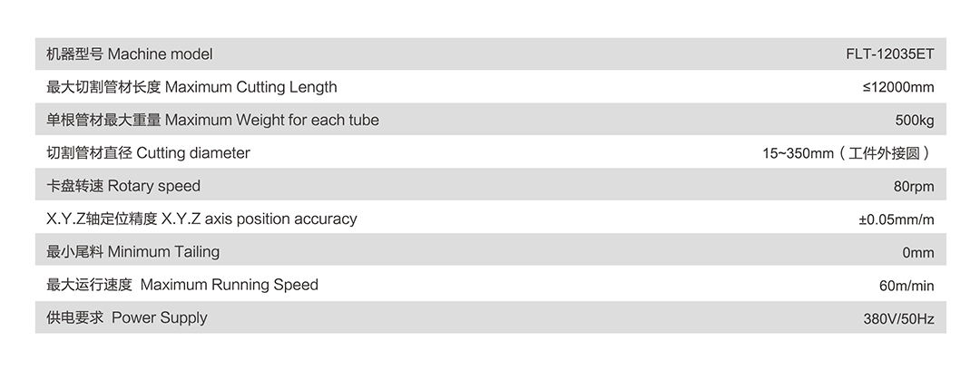Select the 500kg weight value
Image resolution: width=980 pixels, height=370 pixels.
914,121
